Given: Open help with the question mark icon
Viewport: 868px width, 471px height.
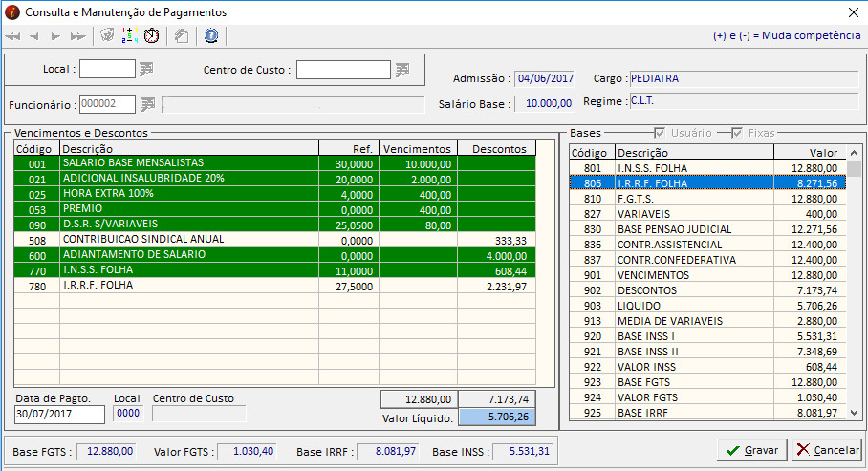Looking at the screenshot, I should [x=211, y=36].
